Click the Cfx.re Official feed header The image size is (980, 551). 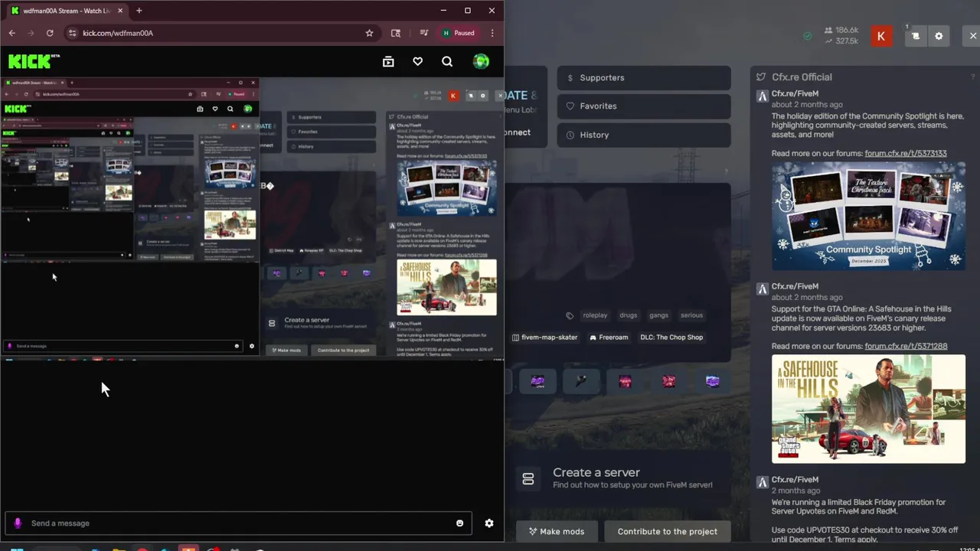[802, 77]
